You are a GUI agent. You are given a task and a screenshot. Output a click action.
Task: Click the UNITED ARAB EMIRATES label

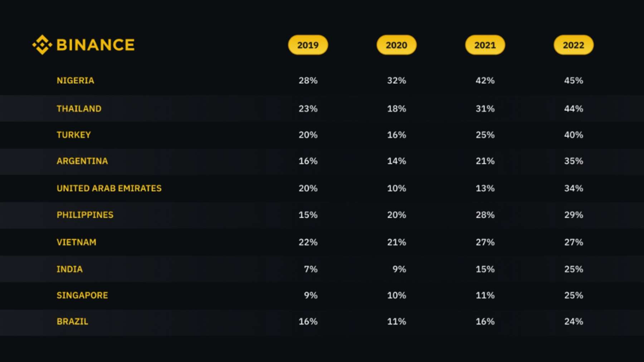coord(109,188)
